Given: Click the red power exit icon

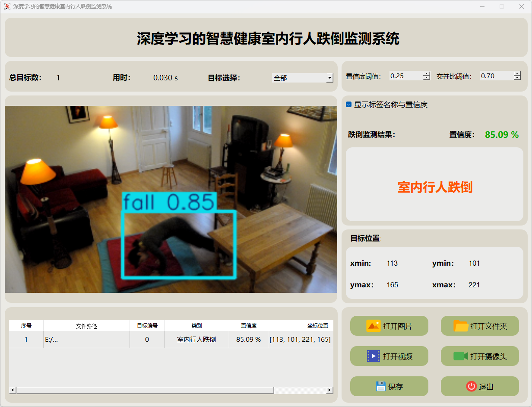Looking at the screenshot, I should [x=471, y=386].
